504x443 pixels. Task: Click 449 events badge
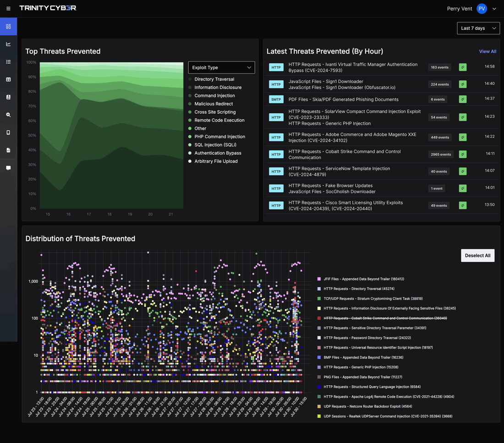(x=440, y=138)
